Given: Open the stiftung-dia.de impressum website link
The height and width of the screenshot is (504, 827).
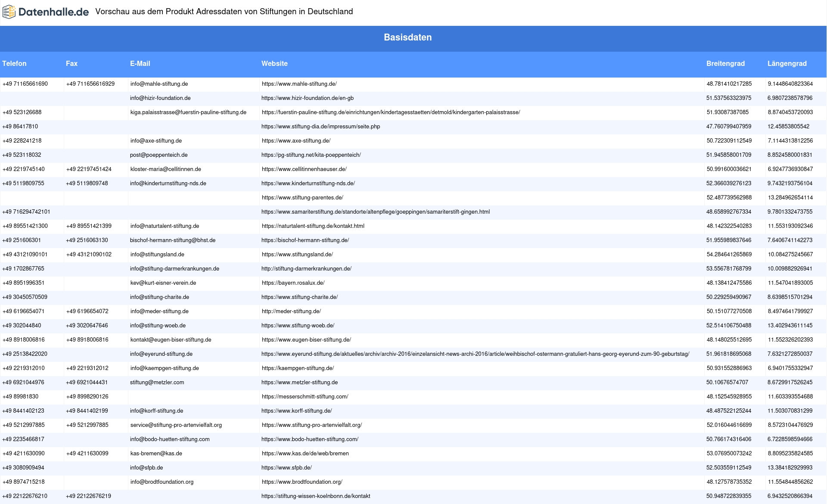Looking at the screenshot, I should [320, 127].
